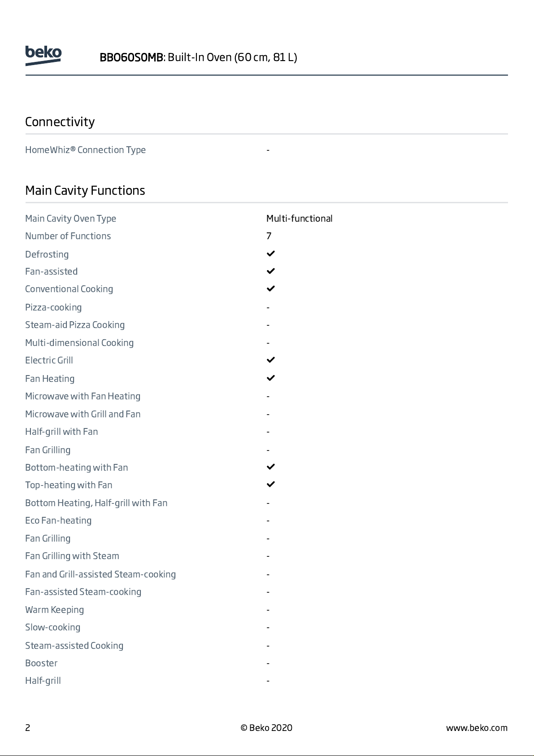Click the Main Cavity Functions heading
This screenshot has width=534, height=756.
[85, 191]
